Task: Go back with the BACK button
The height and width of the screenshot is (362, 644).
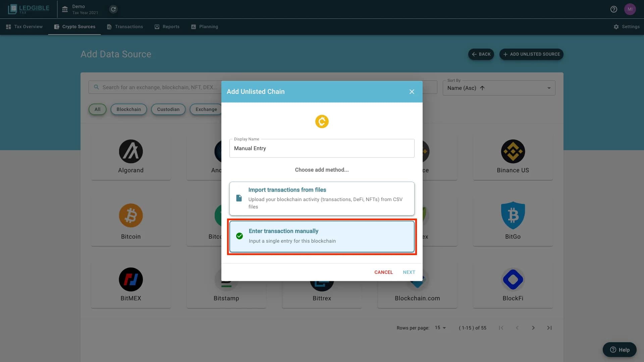Action: 481,54
